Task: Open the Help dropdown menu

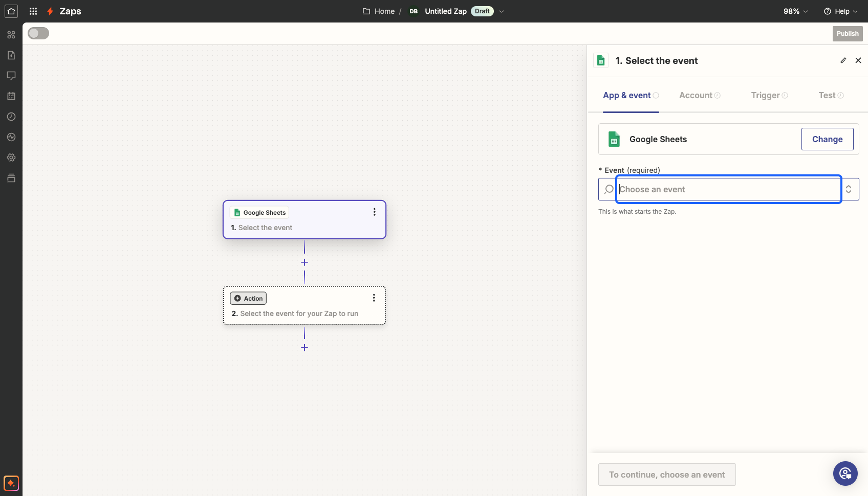Action: pyautogui.click(x=841, y=11)
